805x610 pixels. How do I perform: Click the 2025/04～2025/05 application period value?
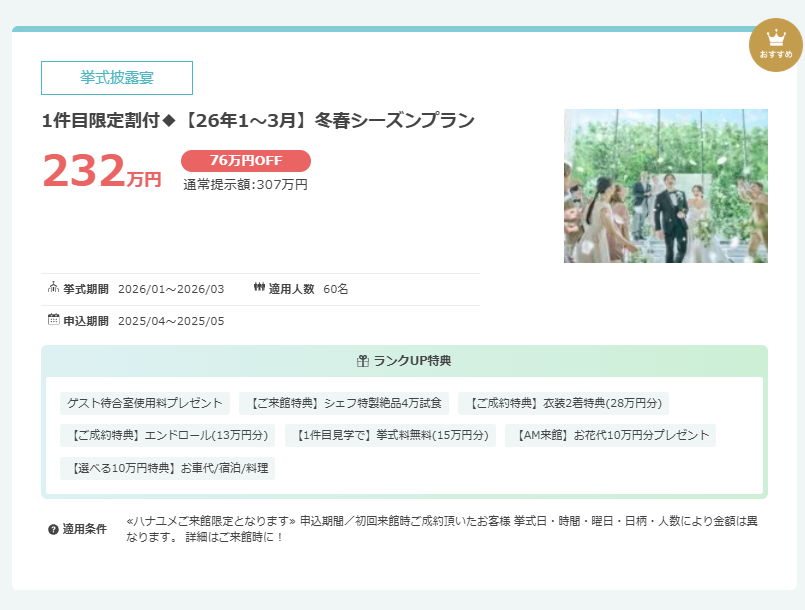point(171,321)
